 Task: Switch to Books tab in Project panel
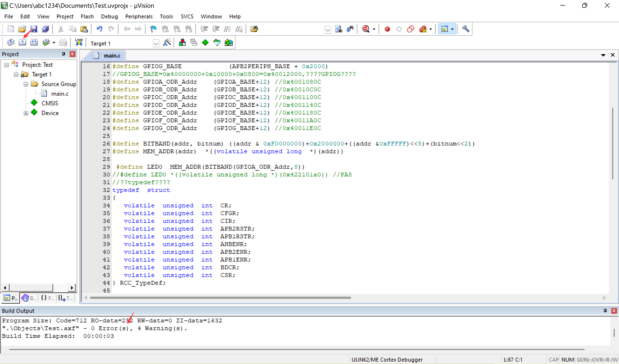[29, 298]
